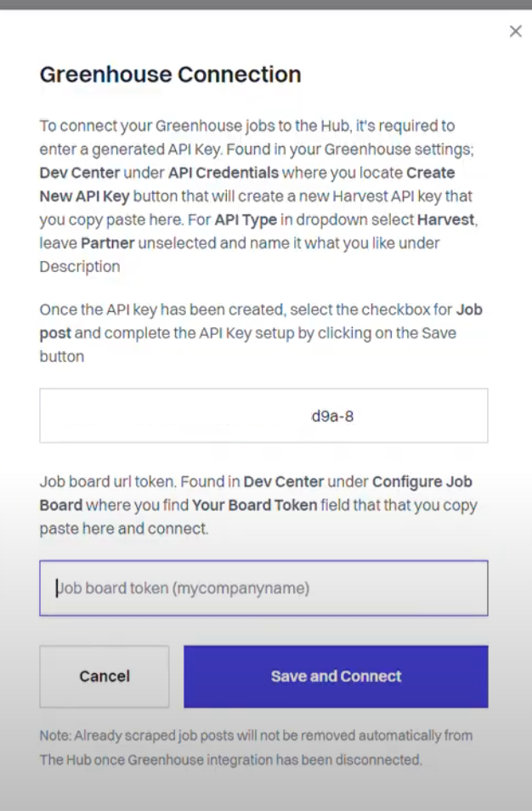Screen dimensions: 532x811
Task: Click the Greenhouse Connection heading
Action: (171, 75)
